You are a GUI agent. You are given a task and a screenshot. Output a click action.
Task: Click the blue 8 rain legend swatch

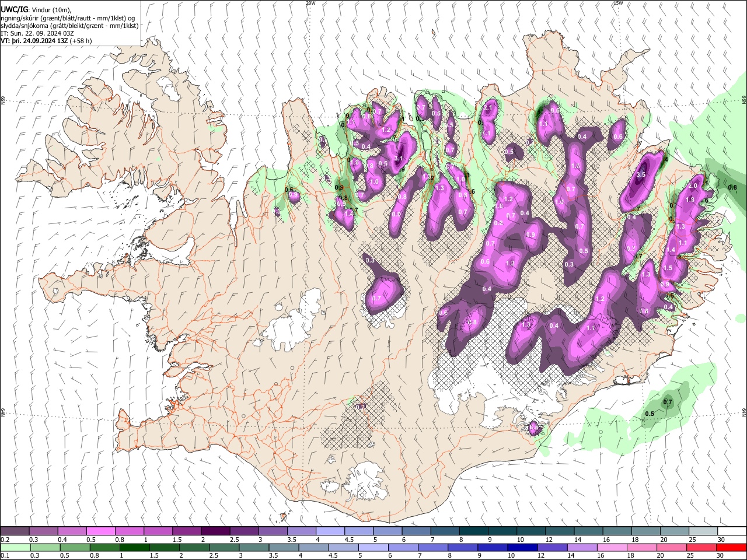[x=463, y=547]
